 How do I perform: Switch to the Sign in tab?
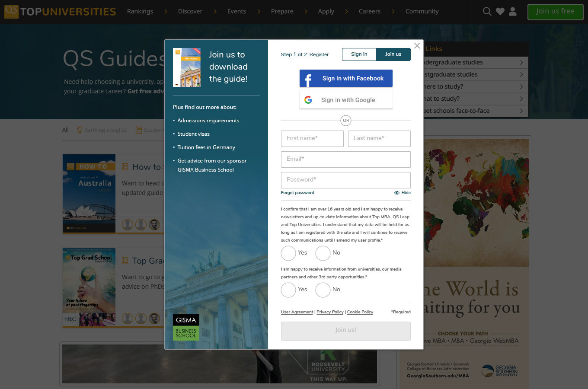click(x=359, y=54)
